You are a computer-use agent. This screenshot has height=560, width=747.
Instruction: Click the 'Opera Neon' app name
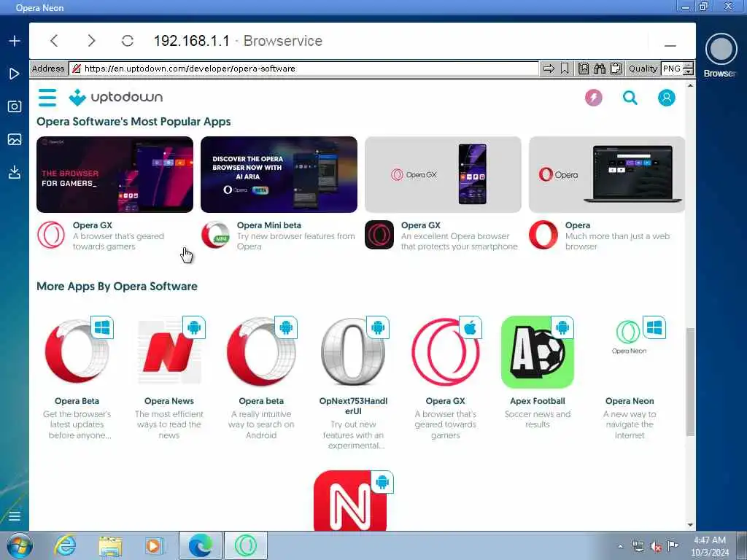tap(630, 401)
